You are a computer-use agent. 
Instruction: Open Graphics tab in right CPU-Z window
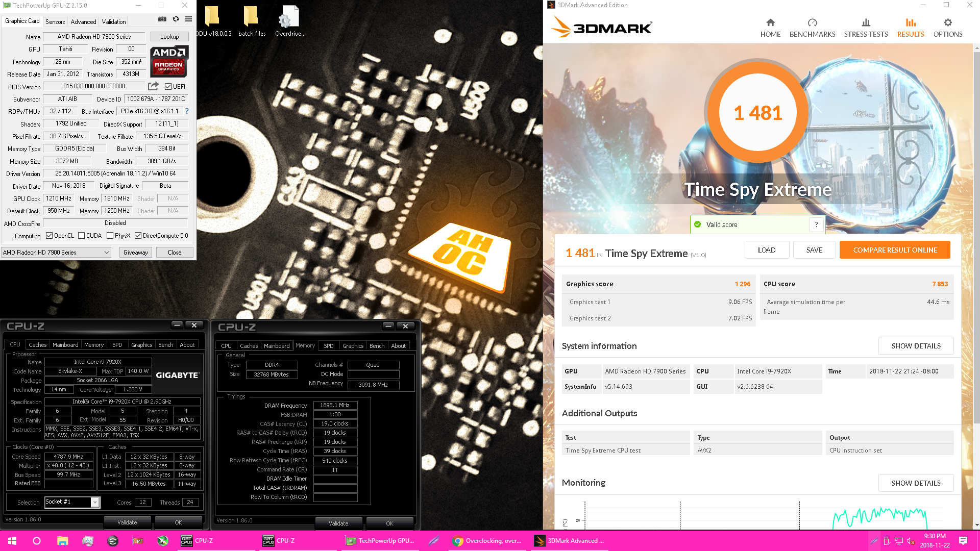pyautogui.click(x=353, y=346)
